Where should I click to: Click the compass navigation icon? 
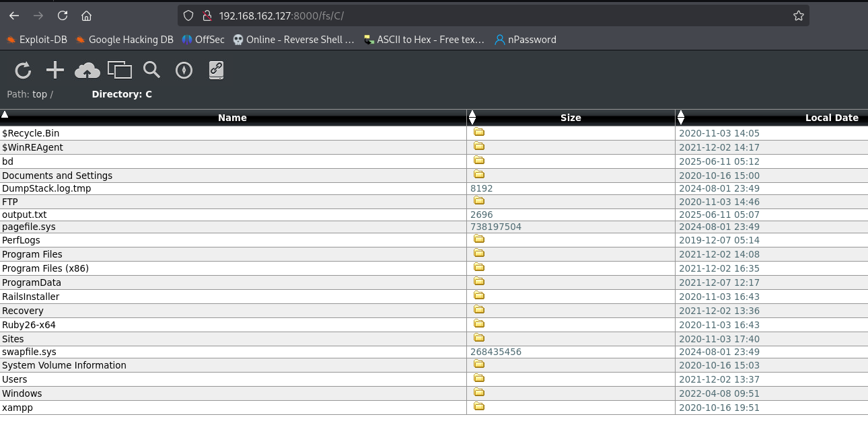click(x=184, y=70)
